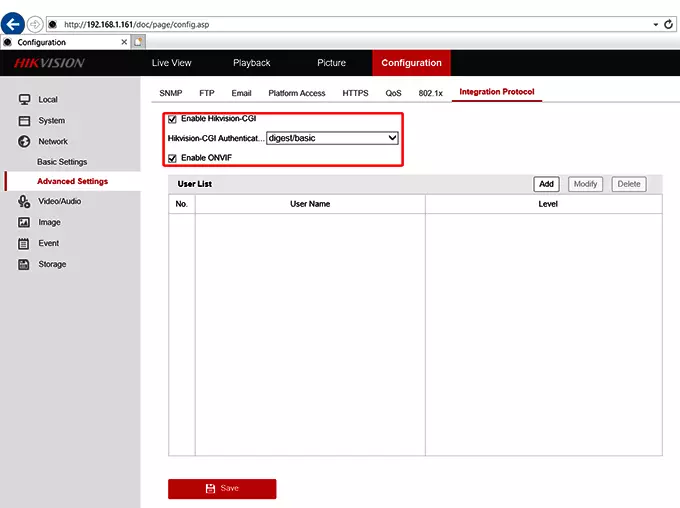Click the Image sidebar icon
680x508 pixels.
(24, 222)
